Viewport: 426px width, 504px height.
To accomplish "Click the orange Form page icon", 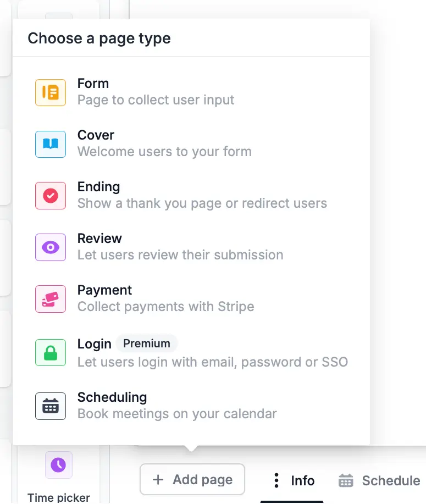I will click(x=51, y=92).
